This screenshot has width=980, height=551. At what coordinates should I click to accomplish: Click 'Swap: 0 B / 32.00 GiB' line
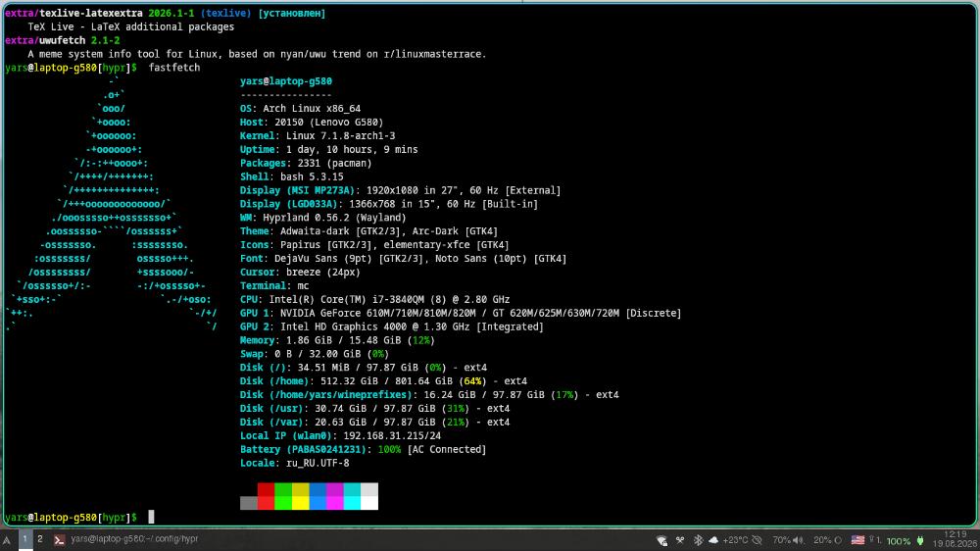315,354
